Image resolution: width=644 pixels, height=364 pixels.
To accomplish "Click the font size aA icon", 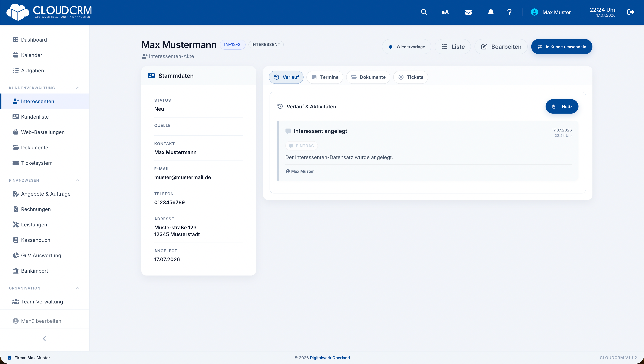I will coord(445,12).
